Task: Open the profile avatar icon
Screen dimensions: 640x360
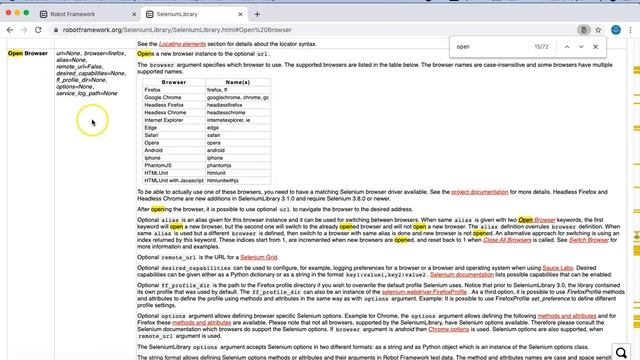Action: click(x=616, y=30)
